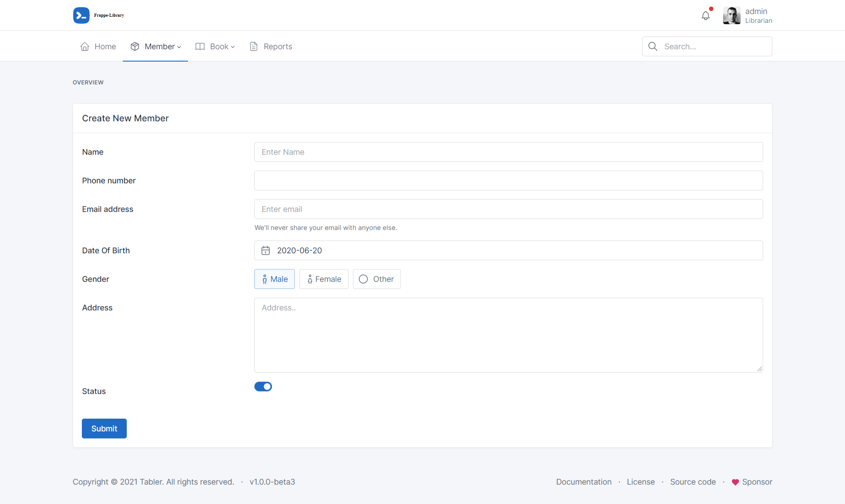Click the search magnifier icon

point(653,47)
